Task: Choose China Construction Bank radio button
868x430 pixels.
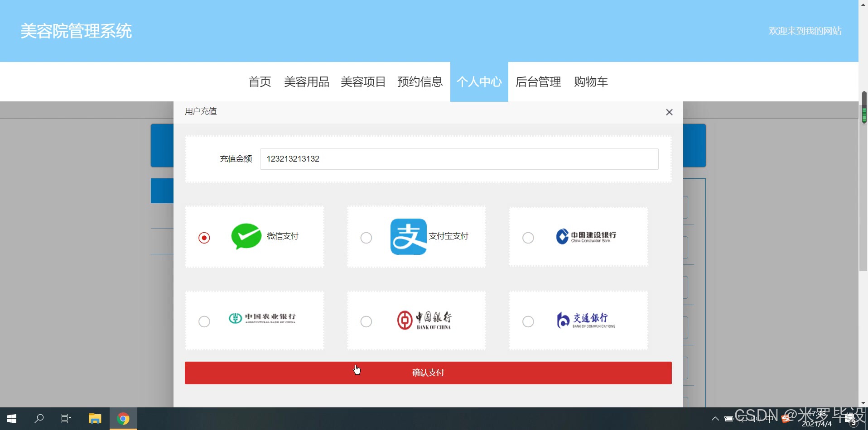Action: (x=528, y=238)
